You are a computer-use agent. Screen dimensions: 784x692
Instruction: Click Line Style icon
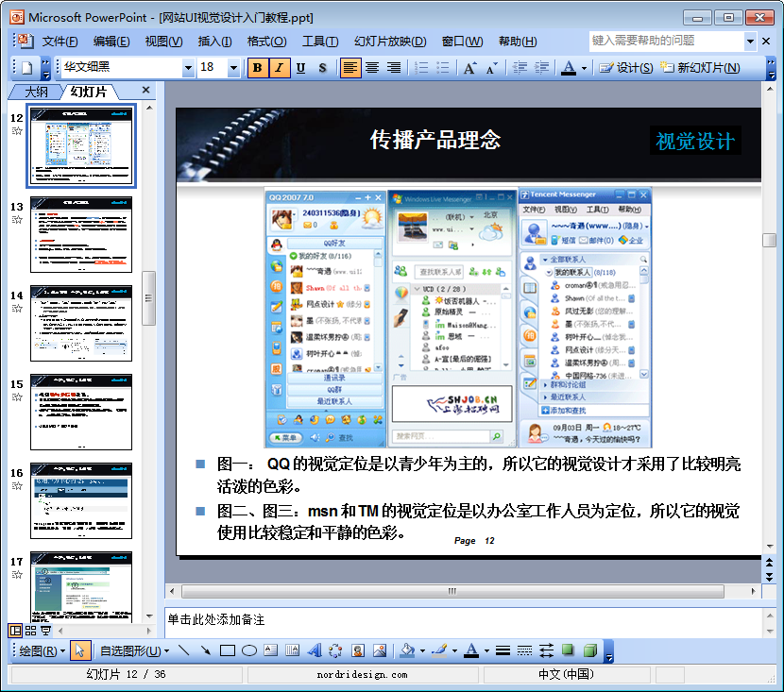tap(503, 650)
